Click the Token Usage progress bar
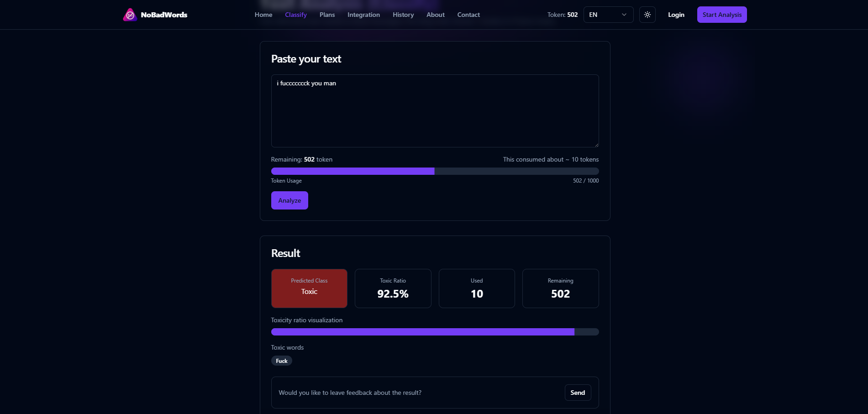This screenshot has width=868, height=414. click(x=435, y=171)
